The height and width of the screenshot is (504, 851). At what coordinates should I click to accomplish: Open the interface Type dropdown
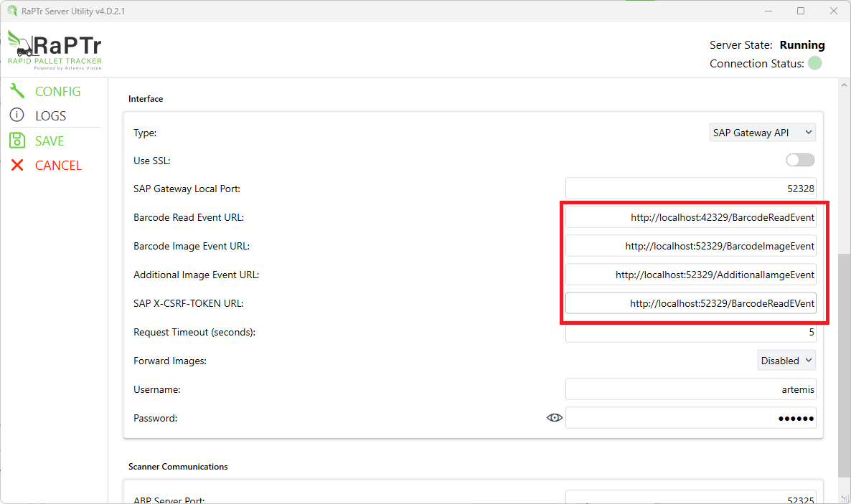click(x=762, y=133)
